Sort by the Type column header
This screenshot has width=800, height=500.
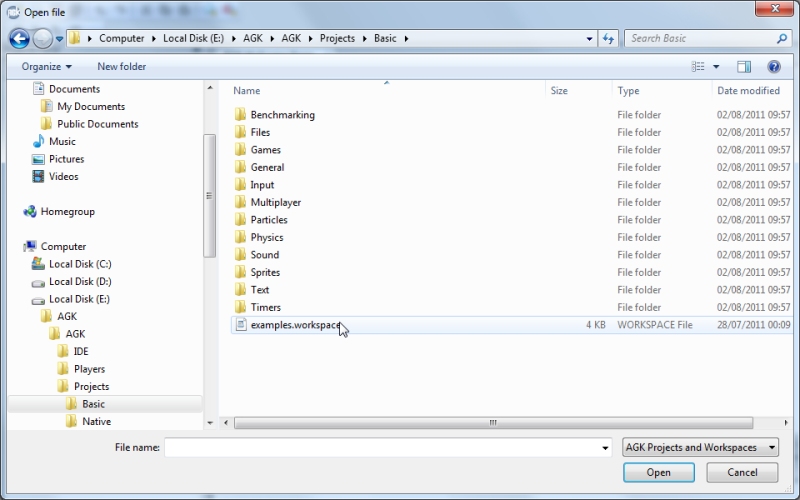[x=628, y=90]
